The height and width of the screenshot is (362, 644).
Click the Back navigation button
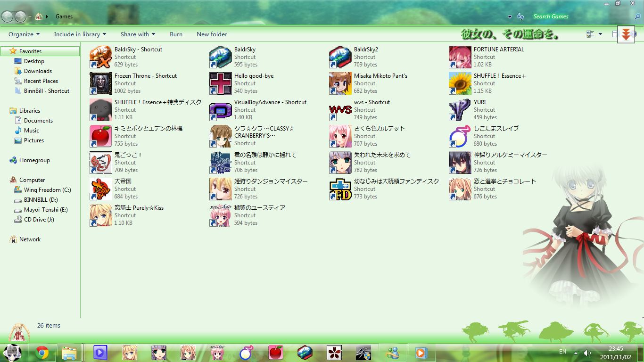[x=8, y=17]
